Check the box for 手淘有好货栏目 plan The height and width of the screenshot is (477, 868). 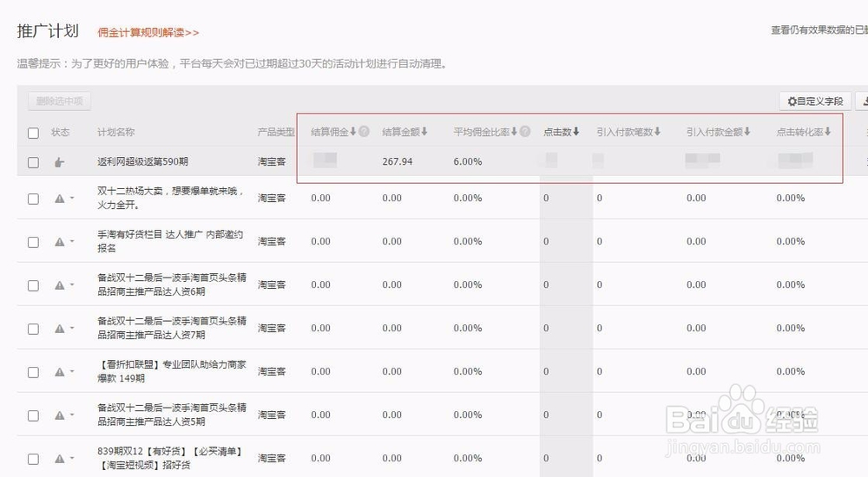click(33, 242)
